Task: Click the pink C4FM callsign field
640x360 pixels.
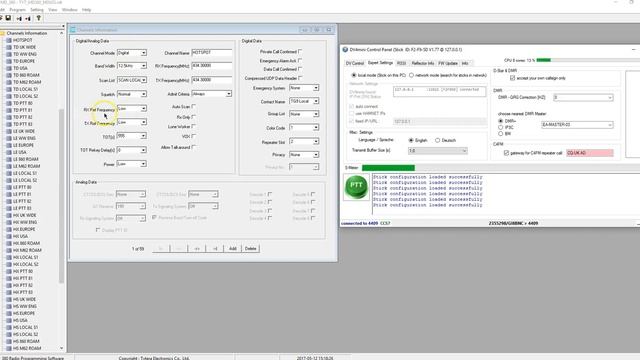Action: (x=590, y=153)
